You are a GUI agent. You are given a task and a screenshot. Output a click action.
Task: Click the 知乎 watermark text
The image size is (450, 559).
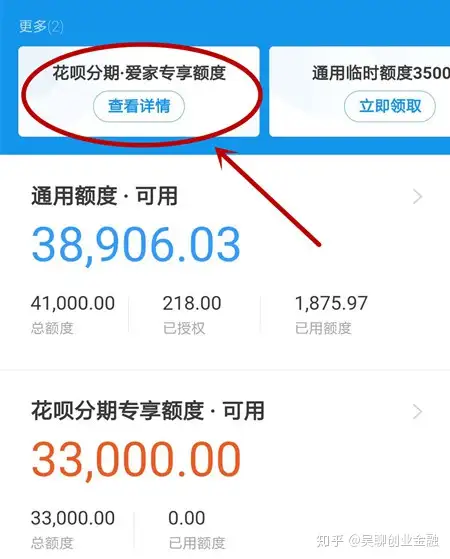(x=330, y=540)
